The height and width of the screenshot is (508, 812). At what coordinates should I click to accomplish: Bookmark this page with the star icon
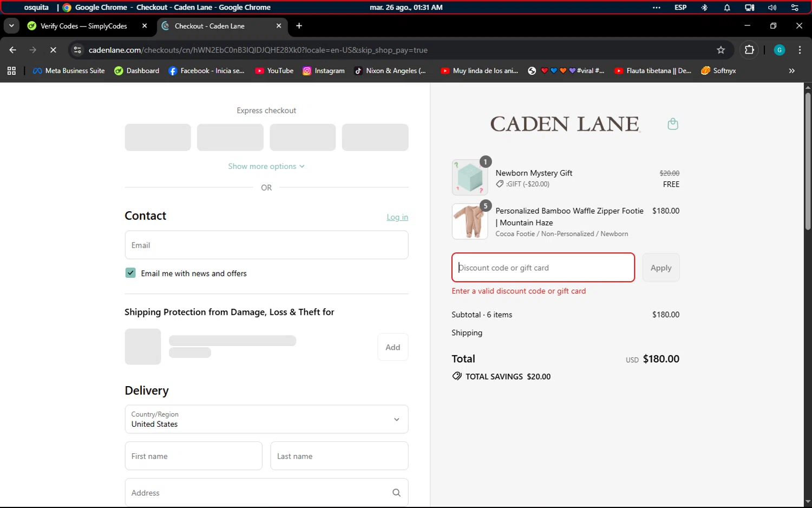(x=721, y=50)
